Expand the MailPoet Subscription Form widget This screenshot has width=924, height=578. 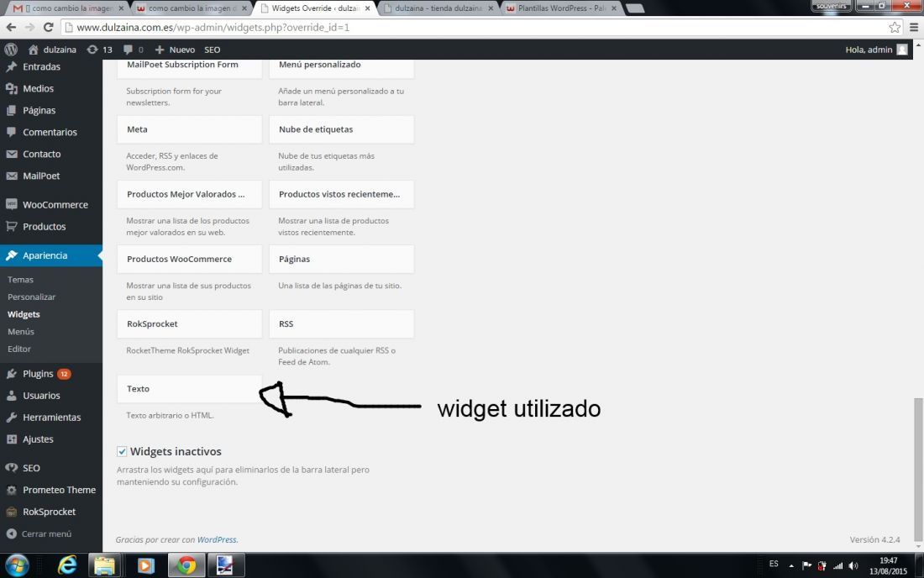[x=189, y=69]
